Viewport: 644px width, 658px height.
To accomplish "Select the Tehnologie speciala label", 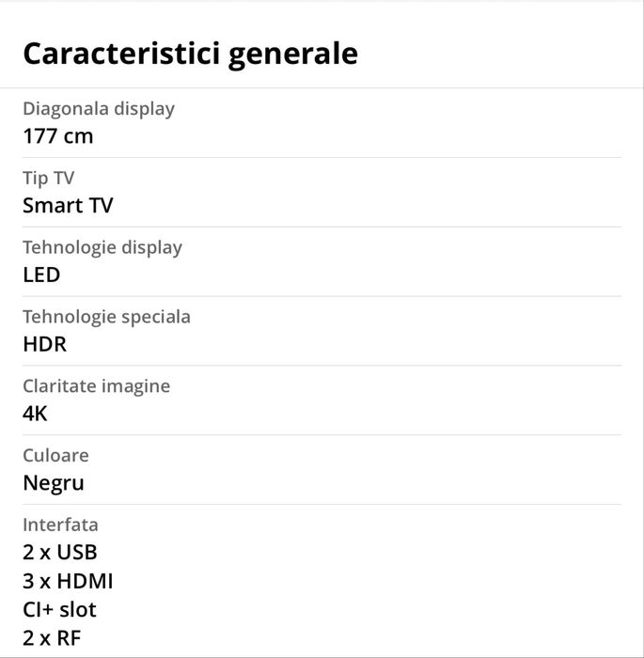I will (x=106, y=317).
